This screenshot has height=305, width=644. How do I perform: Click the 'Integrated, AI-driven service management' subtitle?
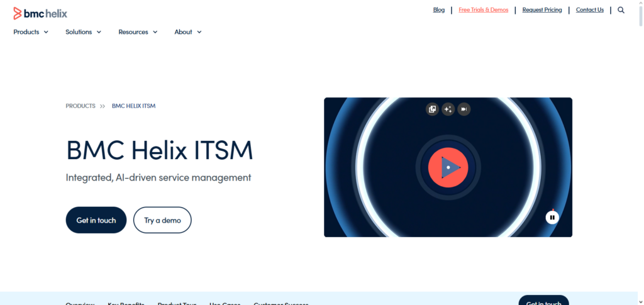tap(158, 178)
